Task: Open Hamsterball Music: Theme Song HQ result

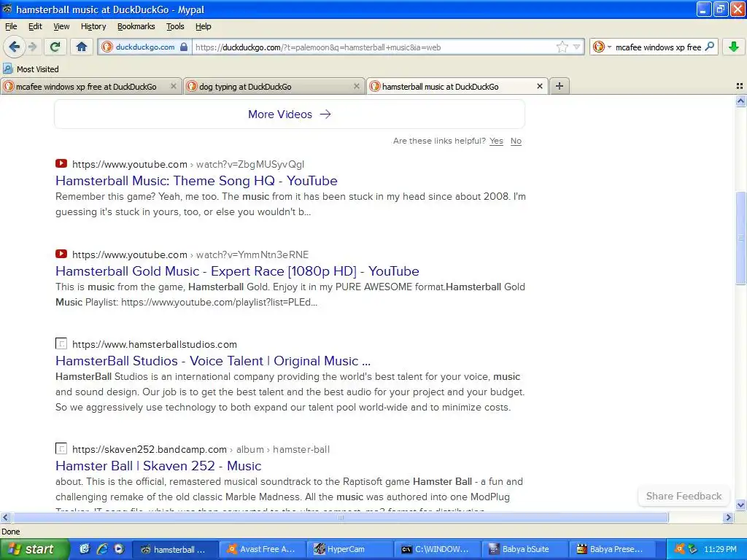Action: point(196,181)
